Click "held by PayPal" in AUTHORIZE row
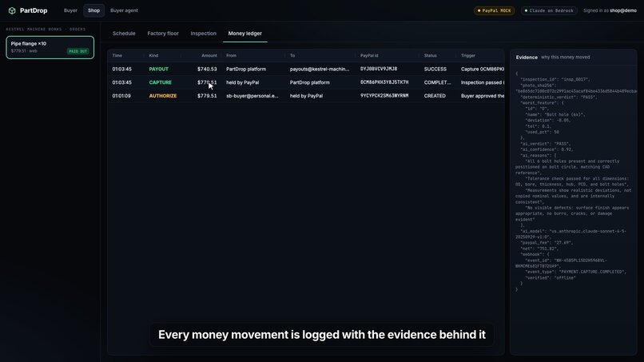Screen dimensions: 644x362 pyautogui.click(x=306, y=96)
